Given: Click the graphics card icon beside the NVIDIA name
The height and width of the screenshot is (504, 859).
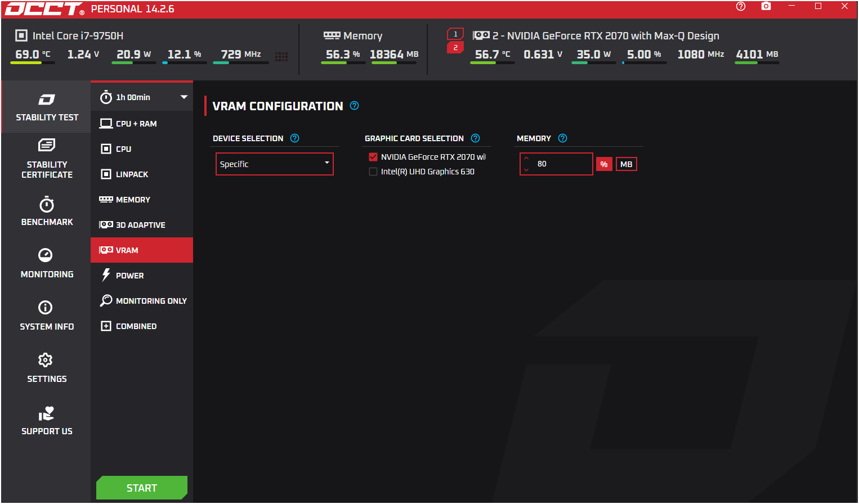Looking at the screenshot, I should pyautogui.click(x=481, y=35).
